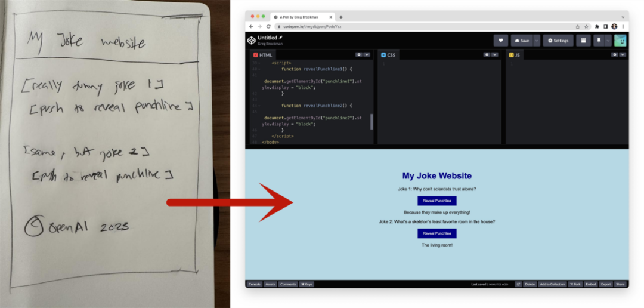Open the pin options dropdown arrow
This screenshot has height=308, width=644.
608,41
